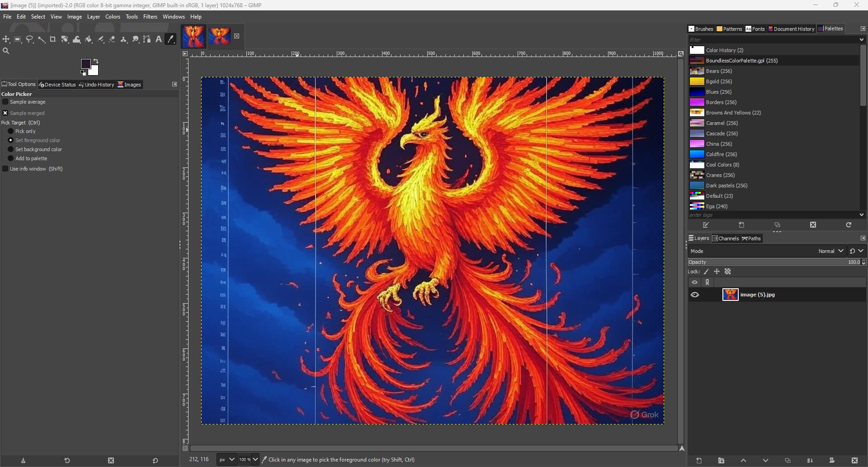Create a new layer
Screen dimensions: 868x467
[x=699, y=461]
